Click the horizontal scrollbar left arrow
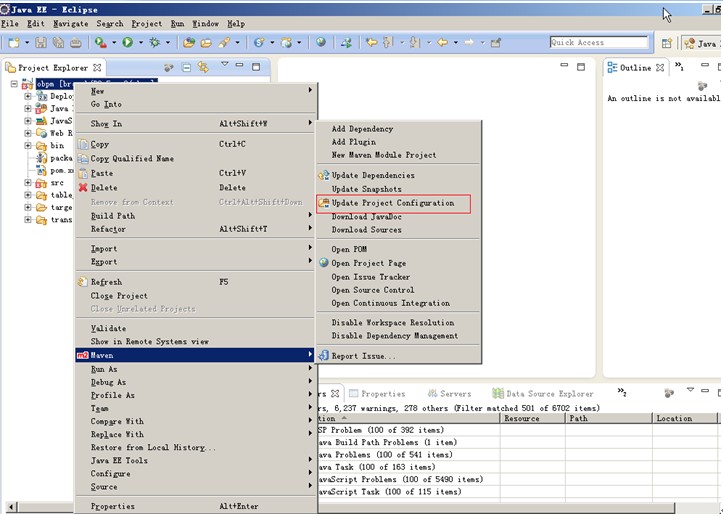The width and height of the screenshot is (723, 516). point(12,506)
